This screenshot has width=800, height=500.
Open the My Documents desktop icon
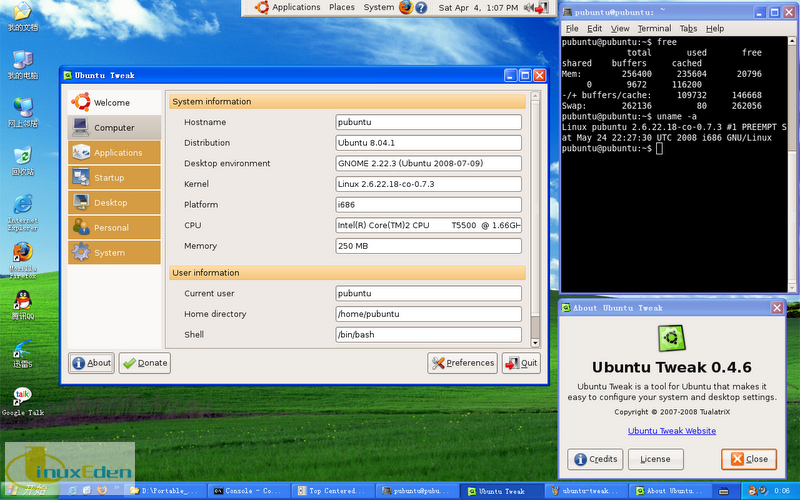tap(22, 17)
